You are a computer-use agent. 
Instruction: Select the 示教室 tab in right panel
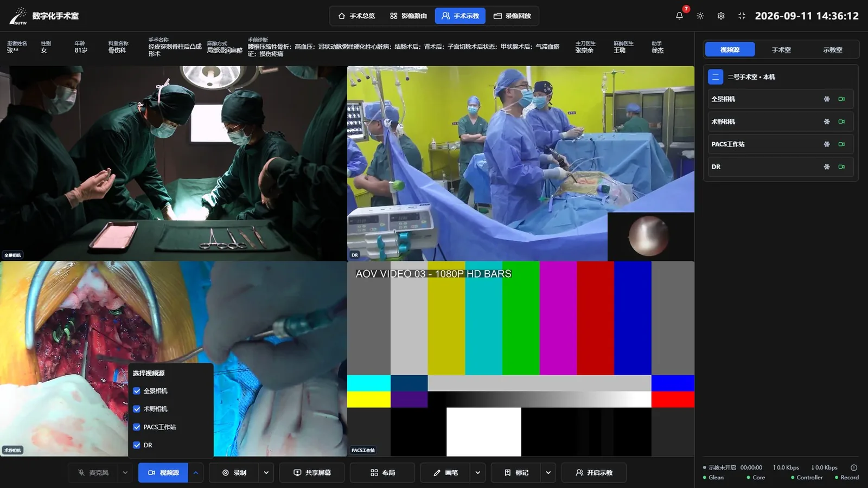(x=832, y=49)
